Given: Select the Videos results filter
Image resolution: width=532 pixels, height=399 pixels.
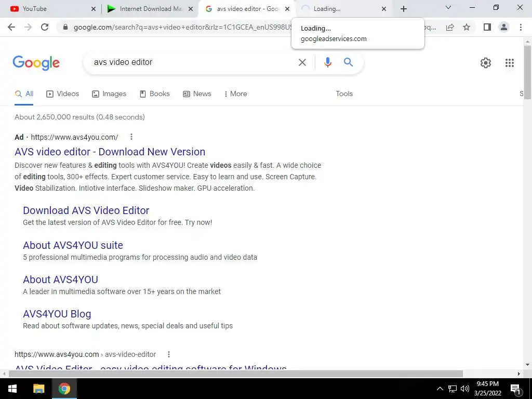Looking at the screenshot, I should [x=63, y=94].
